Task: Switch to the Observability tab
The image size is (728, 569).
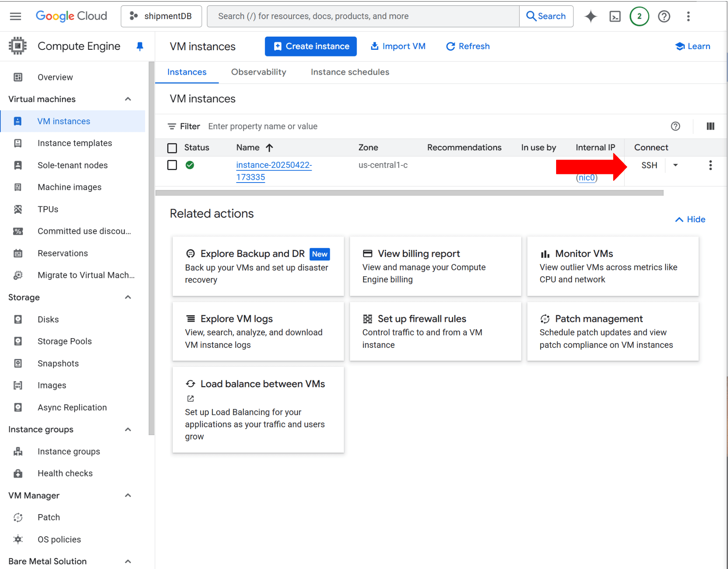Action: tap(258, 72)
